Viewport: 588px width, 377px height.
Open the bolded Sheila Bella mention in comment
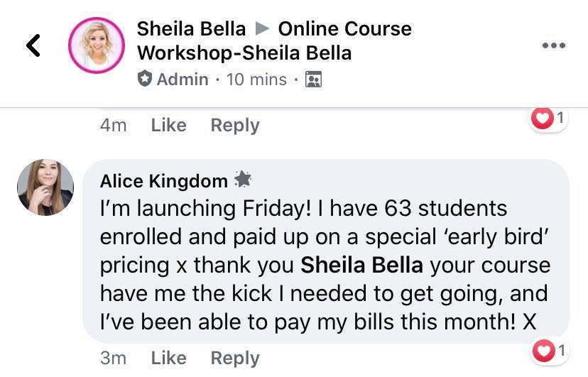click(x=361, y=265)
